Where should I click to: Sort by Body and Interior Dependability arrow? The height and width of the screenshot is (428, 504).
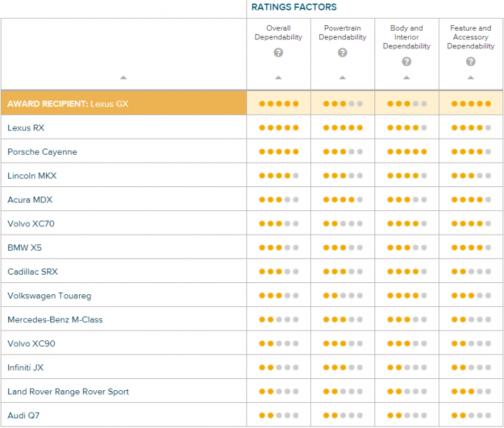(x=407, y=78)
